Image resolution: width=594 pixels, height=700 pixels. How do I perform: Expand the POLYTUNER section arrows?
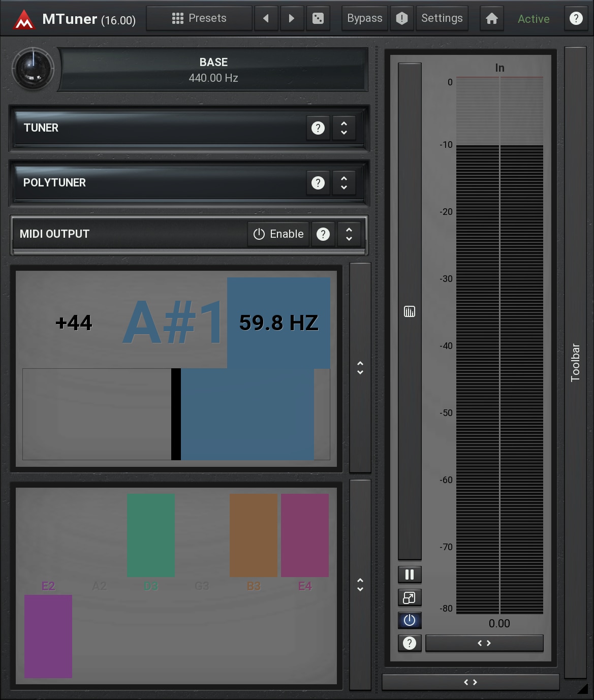[x=344, y=183]
